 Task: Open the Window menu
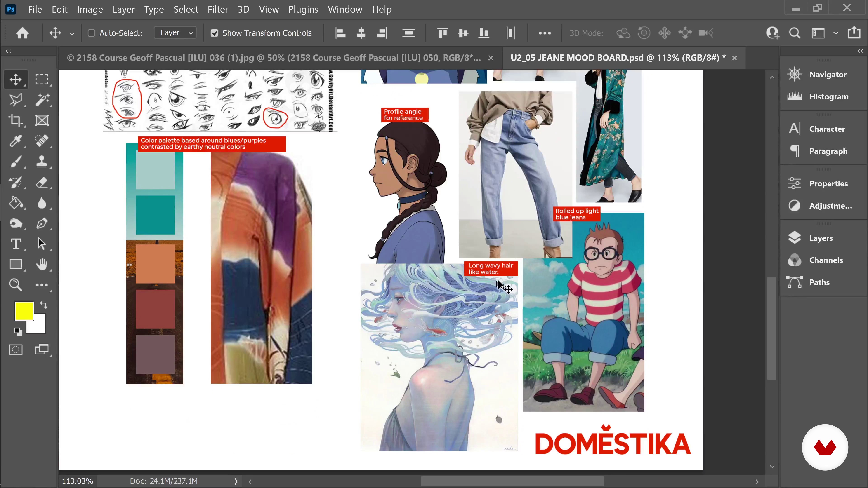pos(345,9)
